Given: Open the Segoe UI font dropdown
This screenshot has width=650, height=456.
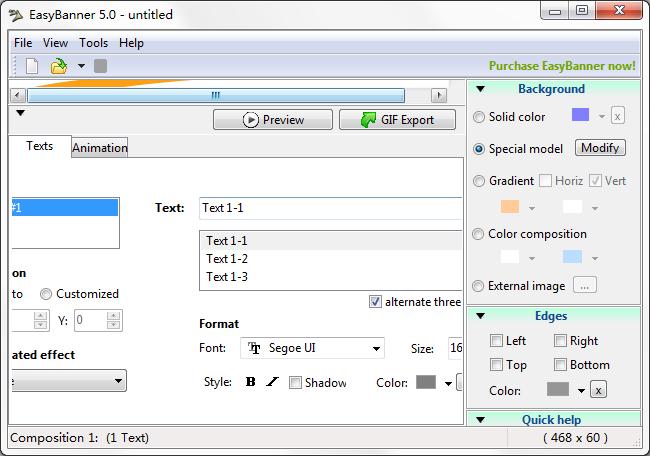Looking at the screenshot, I should 312,348.
